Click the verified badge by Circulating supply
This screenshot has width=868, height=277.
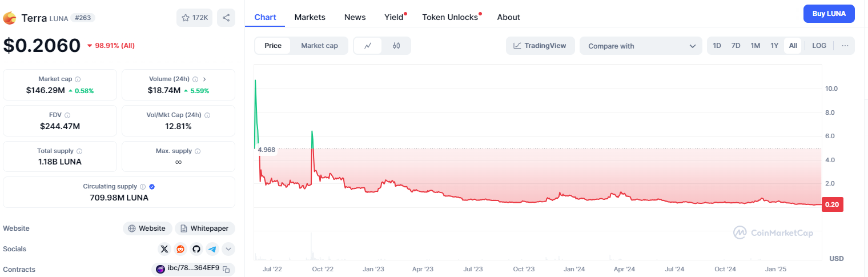click(x=152, y=187)
